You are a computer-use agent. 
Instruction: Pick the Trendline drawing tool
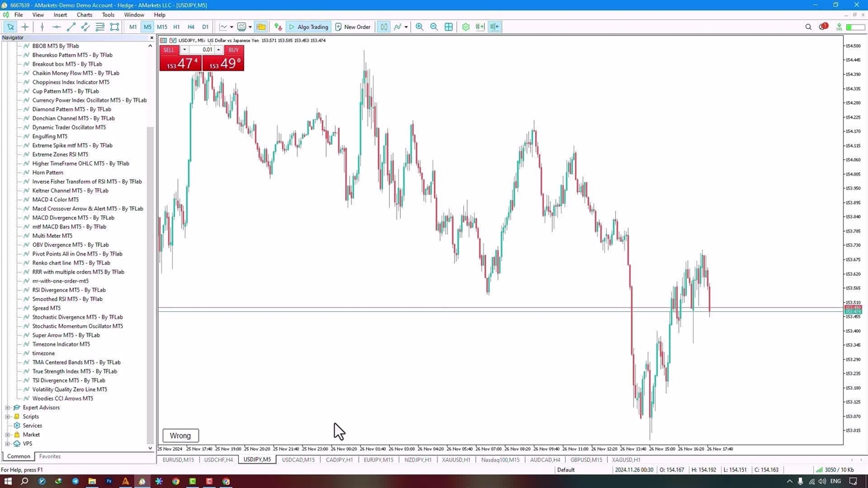pyautogui.click(x=71, y=27)
